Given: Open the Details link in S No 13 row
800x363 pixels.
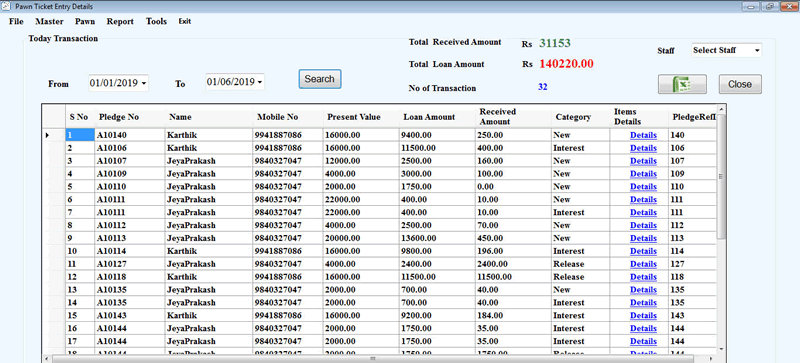Looking at the screenshot, I should [643, 289].
